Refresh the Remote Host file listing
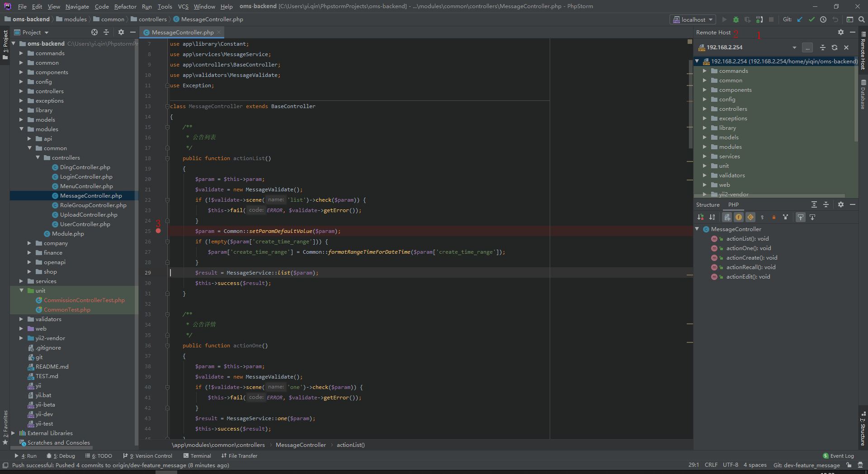 835,47
